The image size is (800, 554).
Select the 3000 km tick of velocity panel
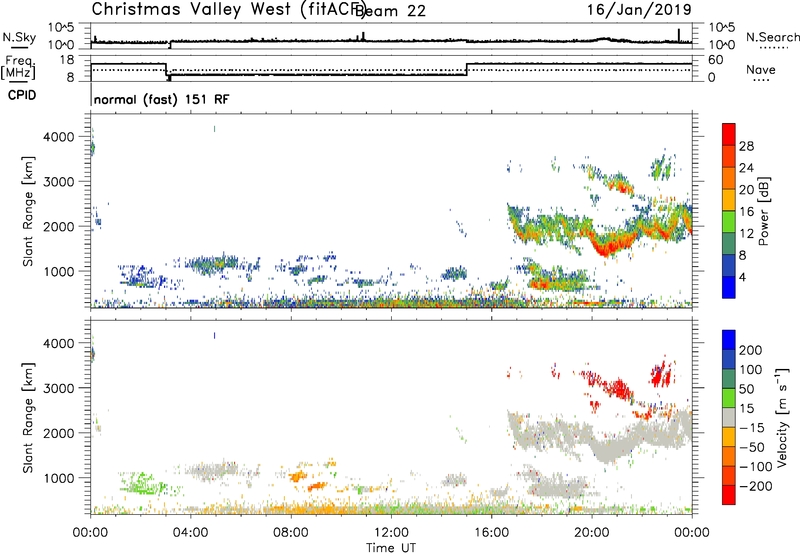click(58, 389)
